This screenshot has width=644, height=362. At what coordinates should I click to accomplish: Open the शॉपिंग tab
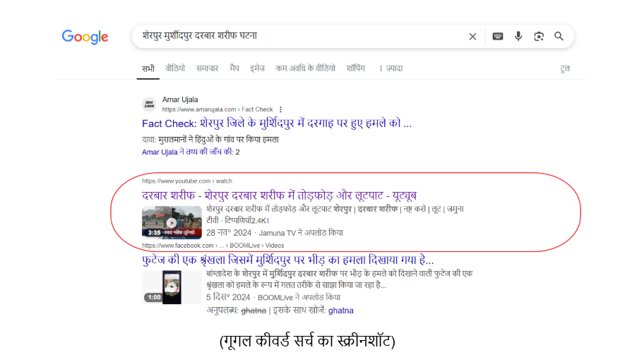pos(356,68)
